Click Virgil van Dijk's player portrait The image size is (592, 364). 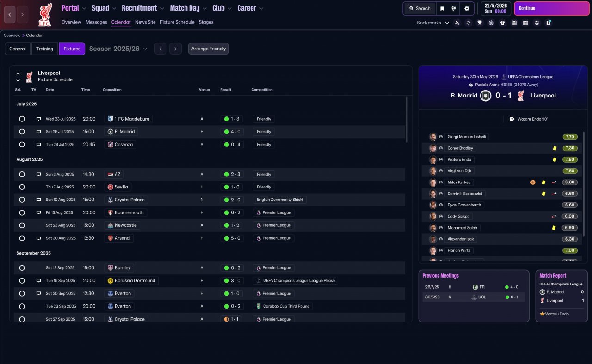pos(433,171)
